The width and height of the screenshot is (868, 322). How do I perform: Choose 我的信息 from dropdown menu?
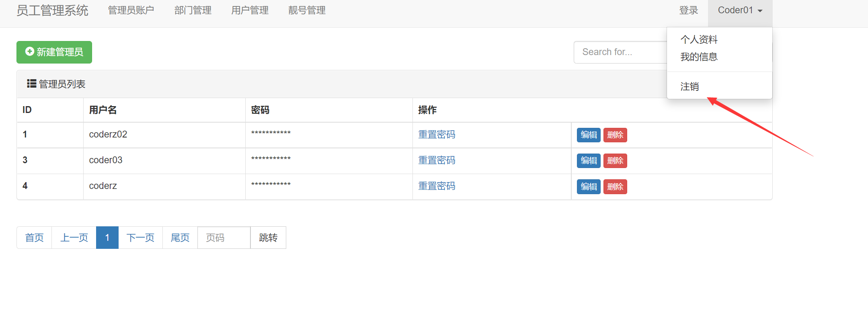pyautogui.click(x=699, y=57)
